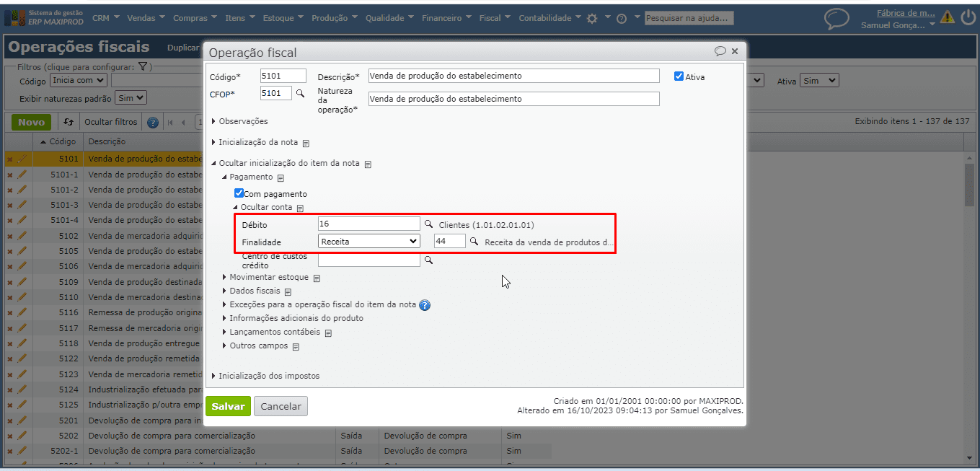Click note icon beside Movimentar estoque

pos(317,278)
